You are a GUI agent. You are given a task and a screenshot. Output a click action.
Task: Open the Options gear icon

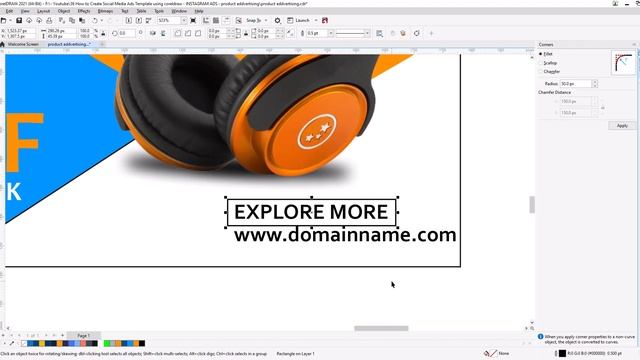tap(278, 20)
